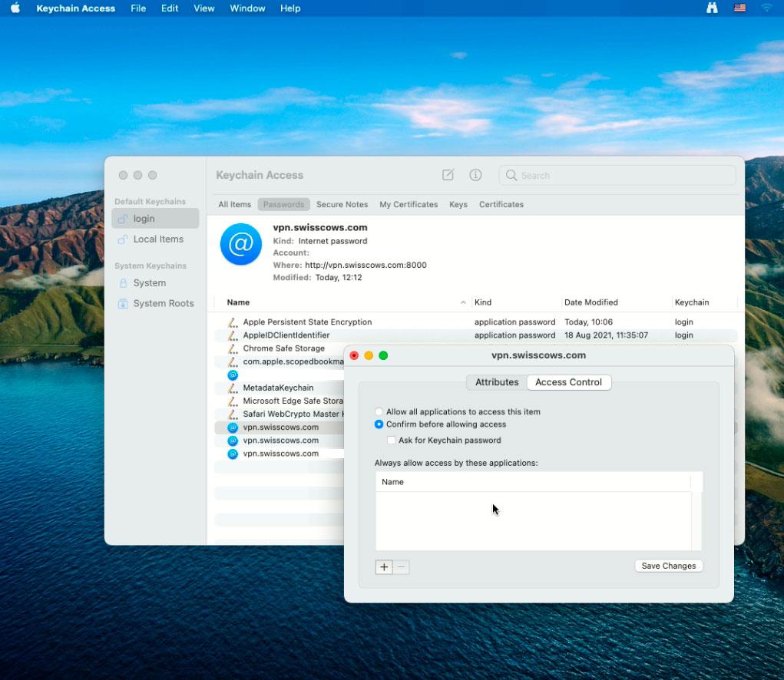Image resolution: width=784 pixels, height=680 pixels.
Task: Switch to the All Items tab
Action: [234, 204]
